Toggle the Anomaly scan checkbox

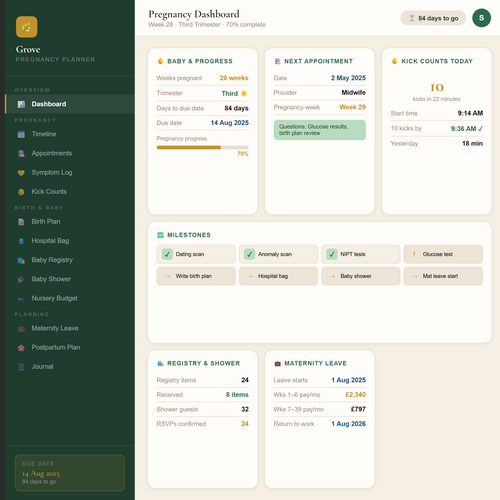pos(249,254)
